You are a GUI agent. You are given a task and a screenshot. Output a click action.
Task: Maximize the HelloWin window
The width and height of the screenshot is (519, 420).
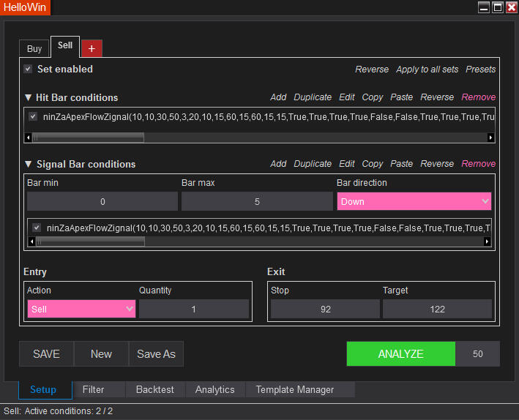(498, 7)
